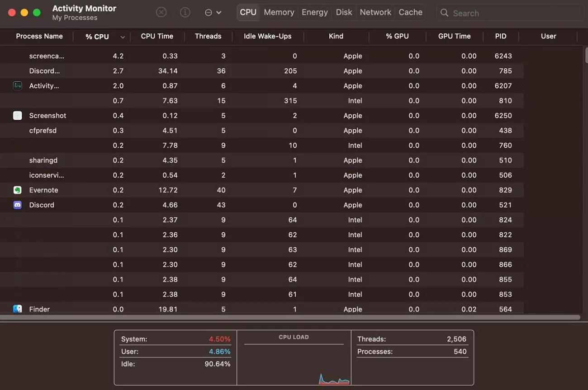Click PID 824 in the process list

pos(505,220)
